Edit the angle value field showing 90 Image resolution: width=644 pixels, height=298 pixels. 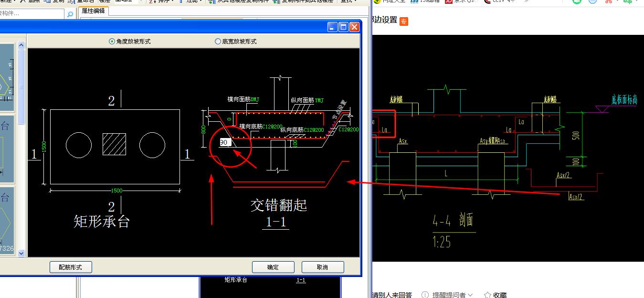point(225,142)
